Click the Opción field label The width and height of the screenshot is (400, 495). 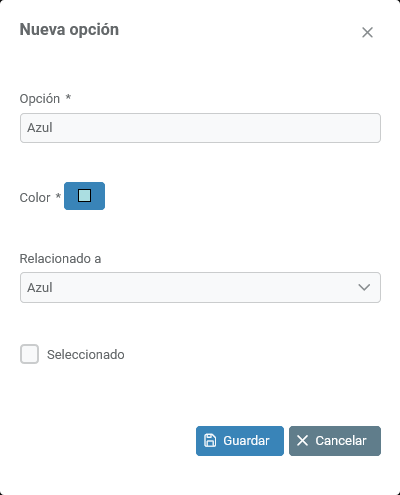pos(40,99)
